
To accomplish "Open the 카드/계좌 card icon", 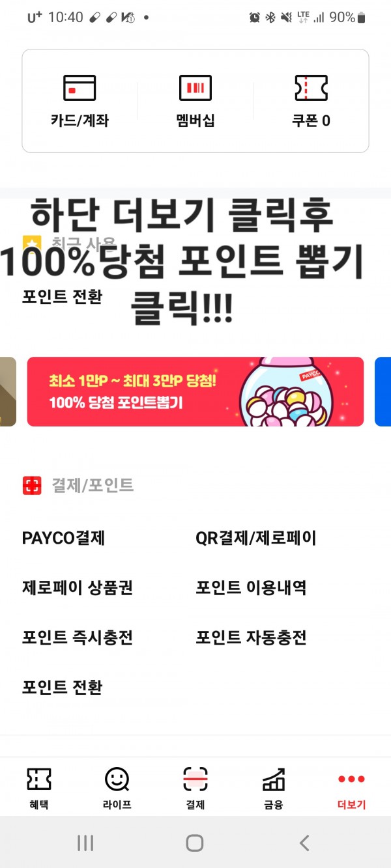I will coord(80,88).
